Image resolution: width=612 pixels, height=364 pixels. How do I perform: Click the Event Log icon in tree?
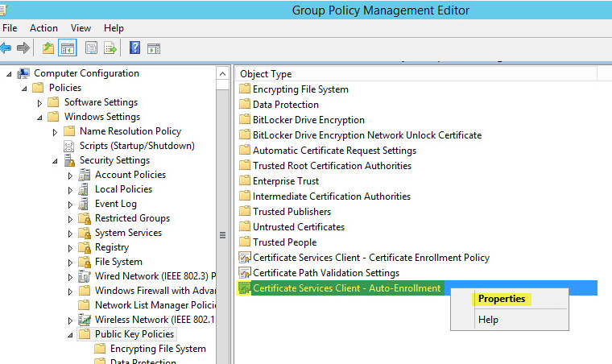coord(84,204)
